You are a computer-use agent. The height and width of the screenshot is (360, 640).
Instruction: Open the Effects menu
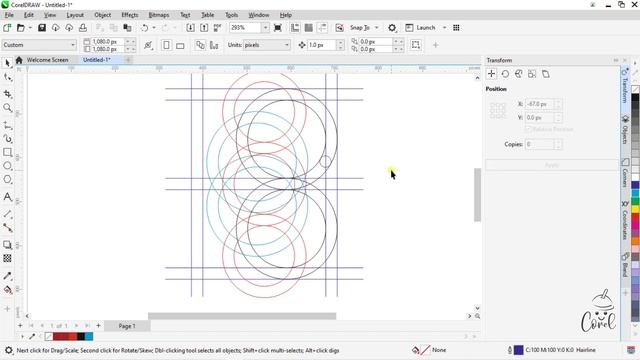[130, 15]
